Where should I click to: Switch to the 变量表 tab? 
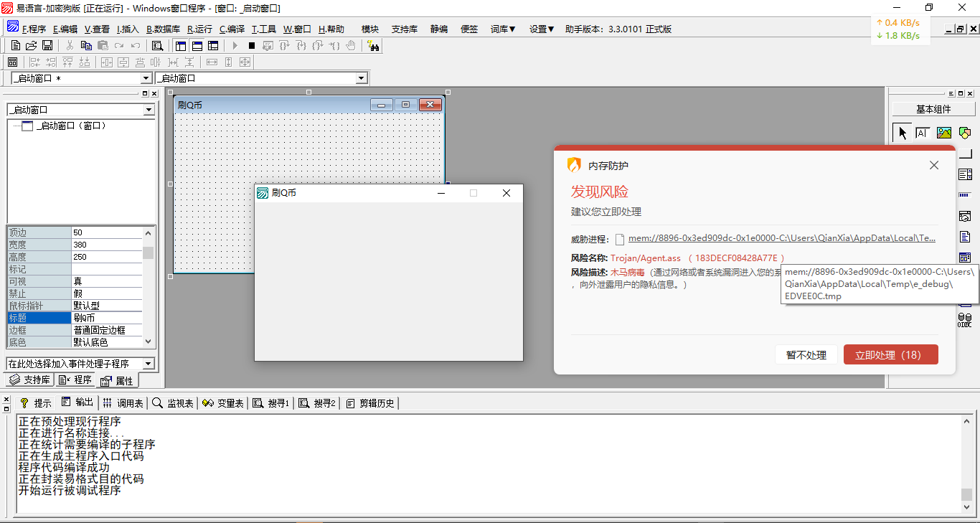(224, 403)
